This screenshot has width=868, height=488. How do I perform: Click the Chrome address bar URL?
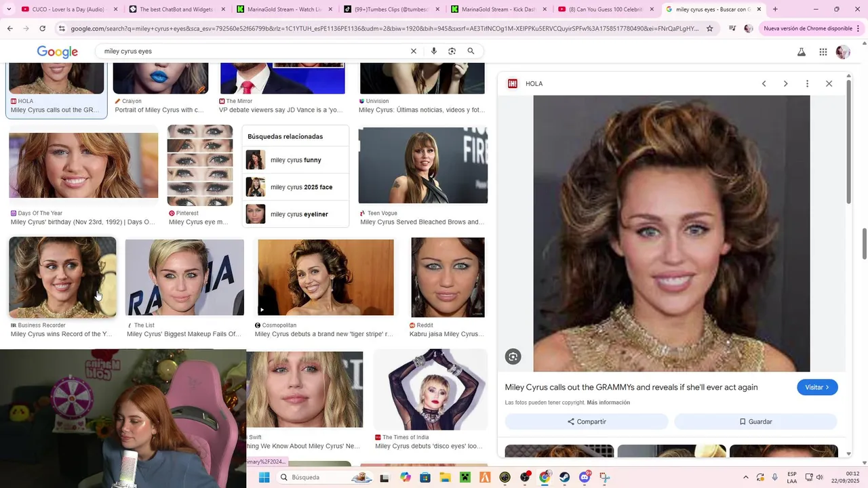[x=383, y=28]
